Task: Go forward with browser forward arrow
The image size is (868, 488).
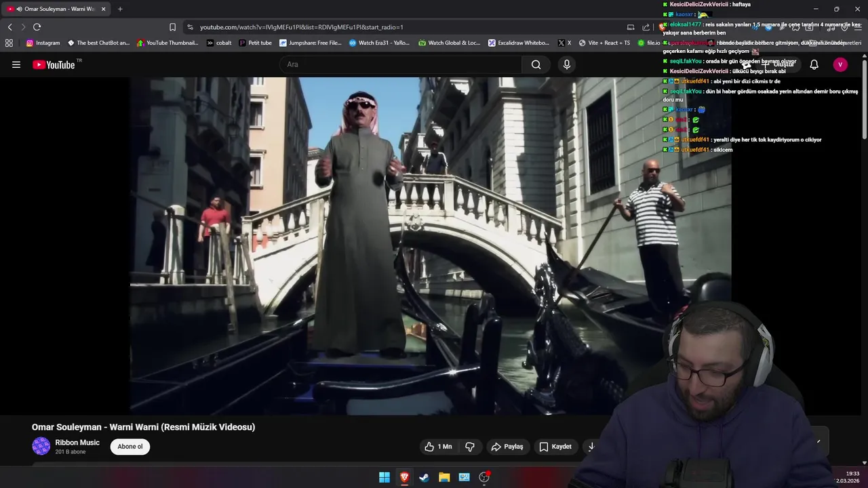Action: [x=23, y=27]
